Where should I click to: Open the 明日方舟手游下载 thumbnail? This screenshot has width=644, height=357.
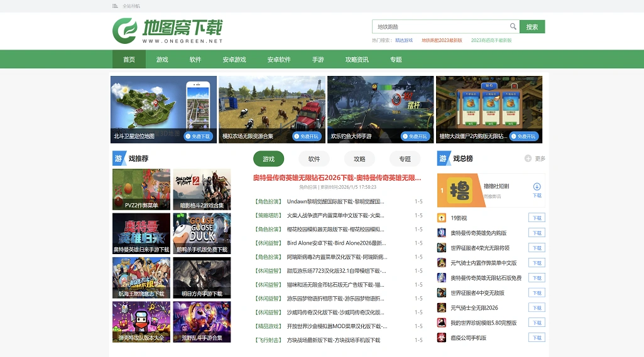202,278
